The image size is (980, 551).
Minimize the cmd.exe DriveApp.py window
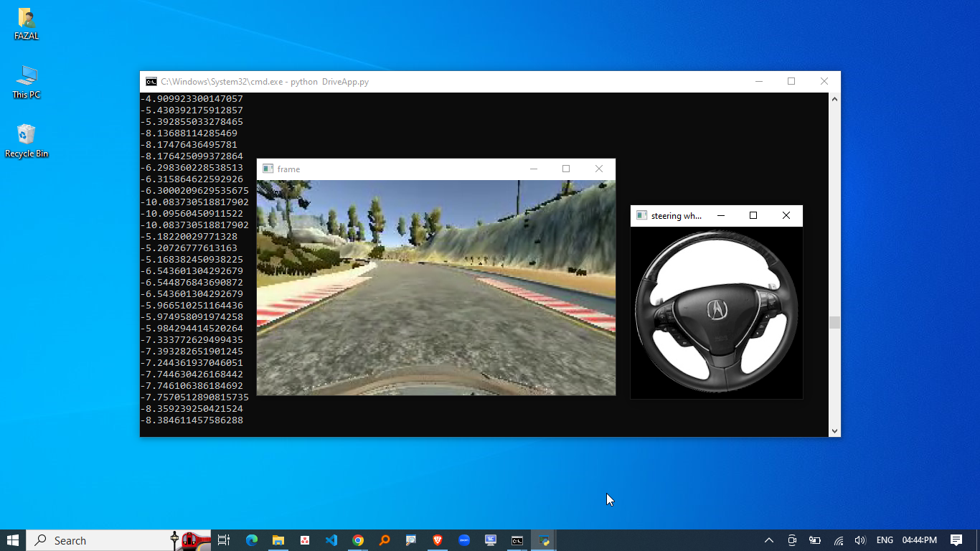pyautogui.click(x=759, y=82)
